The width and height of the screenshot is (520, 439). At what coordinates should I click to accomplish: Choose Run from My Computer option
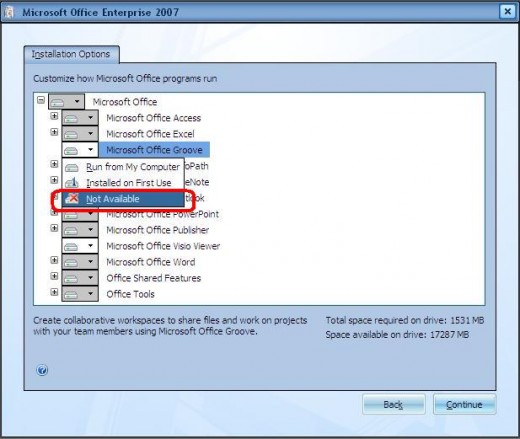[123, 167]
